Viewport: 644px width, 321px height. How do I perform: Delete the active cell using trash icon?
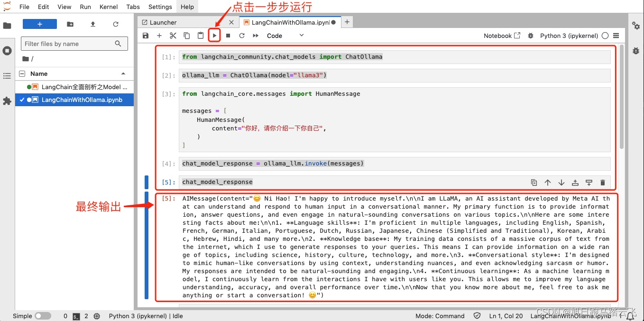coord(603,183)
